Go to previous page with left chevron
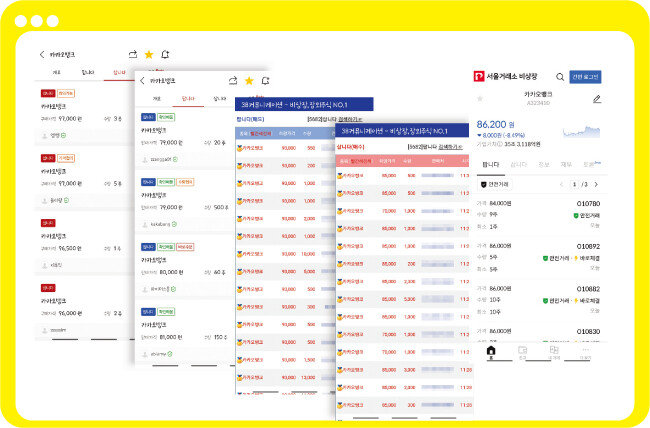The image size is (650, 428). point(561,184)
